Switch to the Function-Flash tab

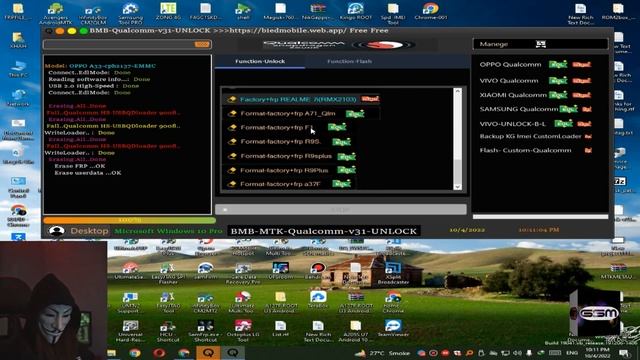click(x=349, y=61)
